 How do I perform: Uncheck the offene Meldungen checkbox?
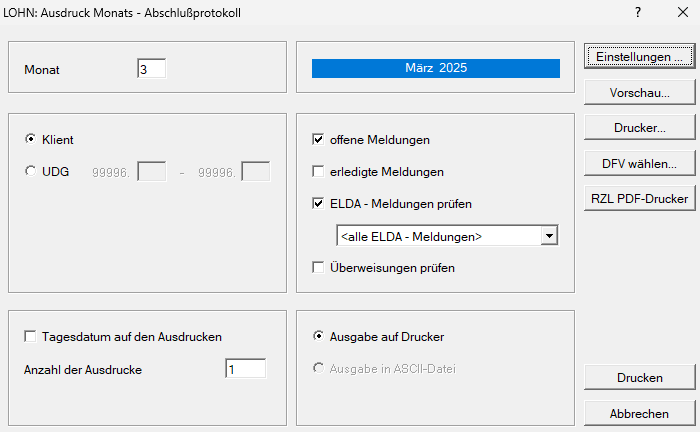click(319, 140)
